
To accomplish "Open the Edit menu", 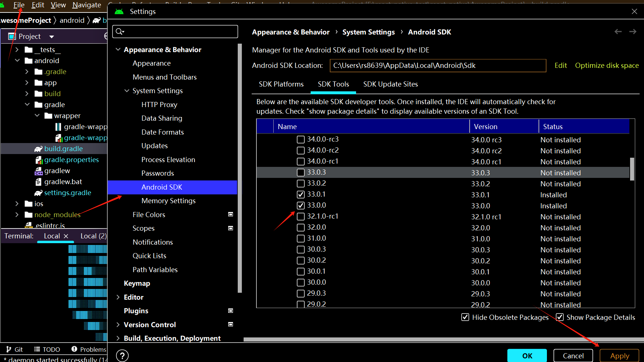I will (x=38, y=5).
